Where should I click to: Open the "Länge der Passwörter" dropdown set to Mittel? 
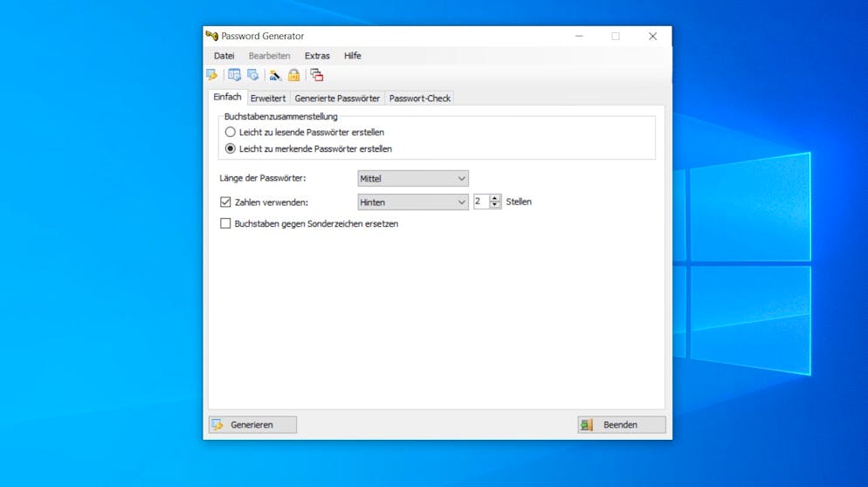point(413,179)
